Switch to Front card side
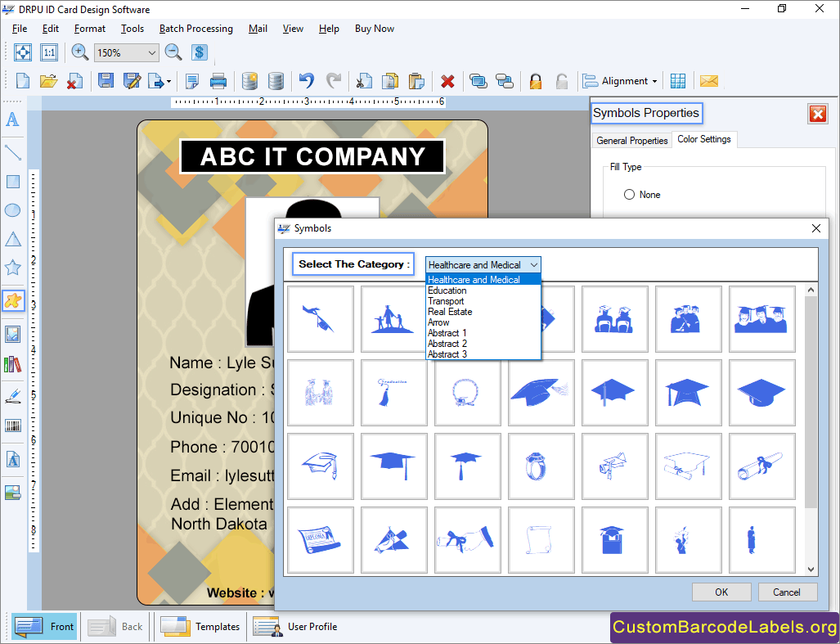This screenshot has height=644, width=840. pyautogui.click(x=44, y=626)
